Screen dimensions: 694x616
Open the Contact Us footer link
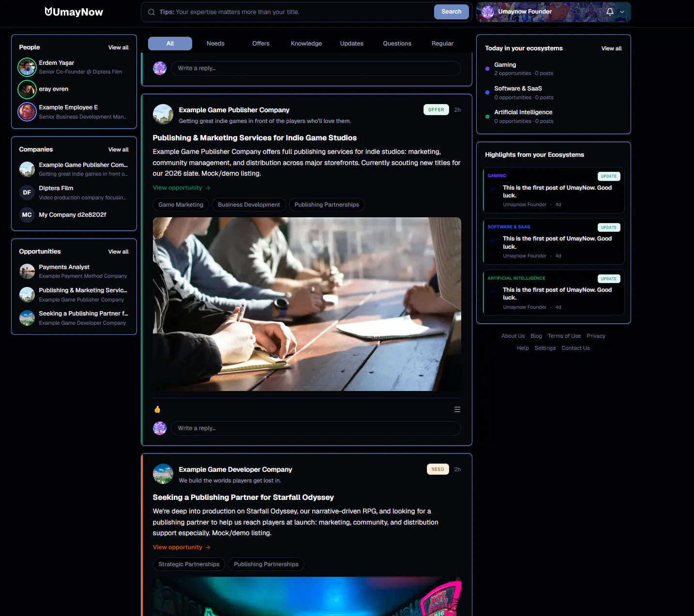[575, 348]
